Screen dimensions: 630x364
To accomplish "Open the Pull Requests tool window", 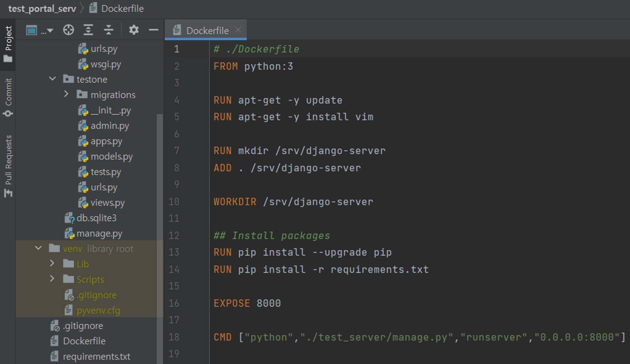I will [8, 166].
